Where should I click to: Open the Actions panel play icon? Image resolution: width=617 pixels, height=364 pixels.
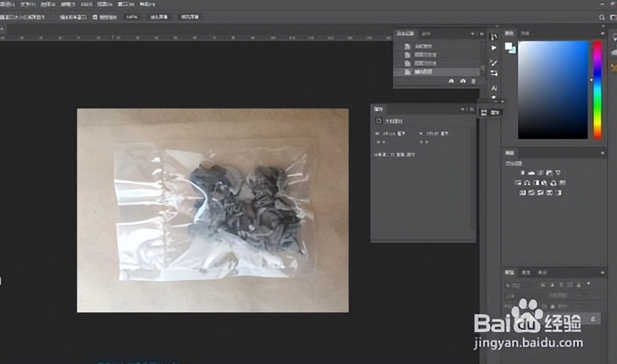[x=494, y=48]
